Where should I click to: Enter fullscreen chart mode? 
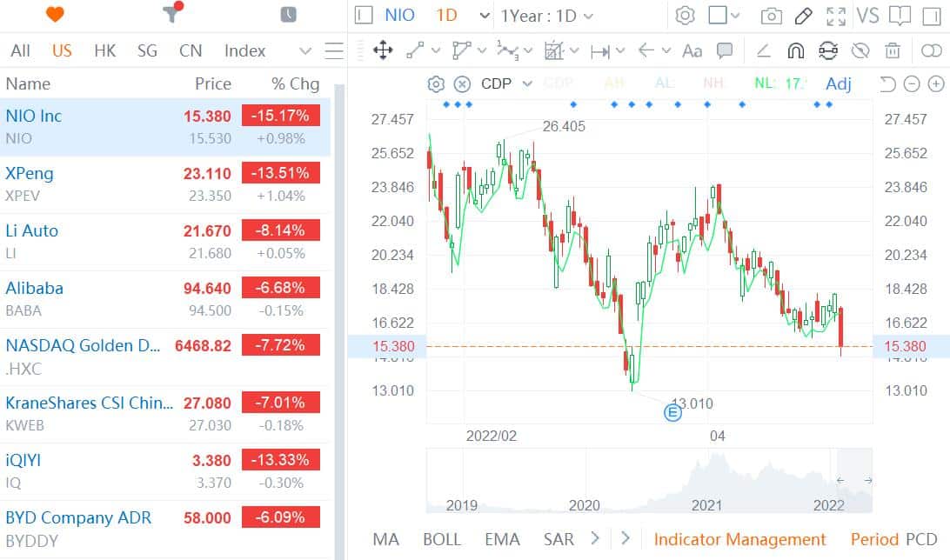pyautogui.click(x=835, y=16)
